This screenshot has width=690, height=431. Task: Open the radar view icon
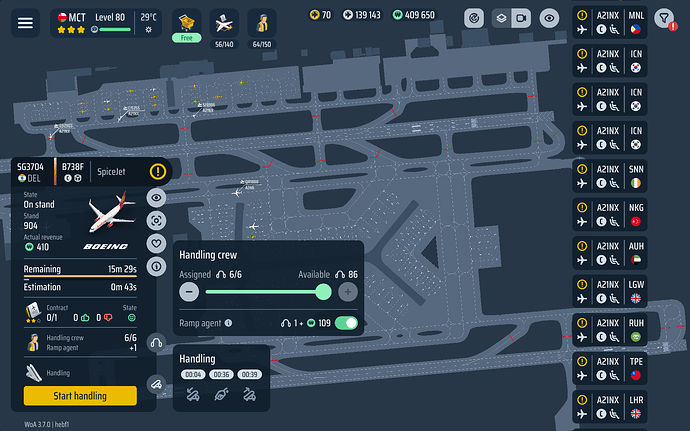pyautogui.click(x=474, y=18)
